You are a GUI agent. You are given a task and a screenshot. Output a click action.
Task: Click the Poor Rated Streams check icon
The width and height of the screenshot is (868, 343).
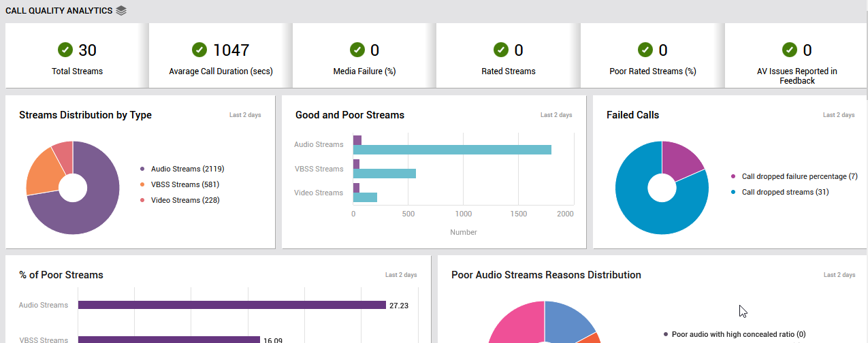645,50
